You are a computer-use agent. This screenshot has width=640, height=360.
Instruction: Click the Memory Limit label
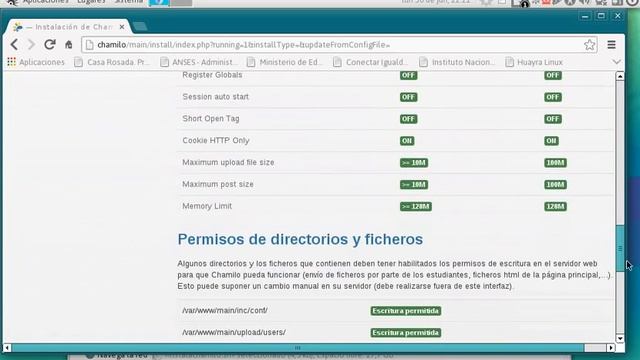click(207, 206)
